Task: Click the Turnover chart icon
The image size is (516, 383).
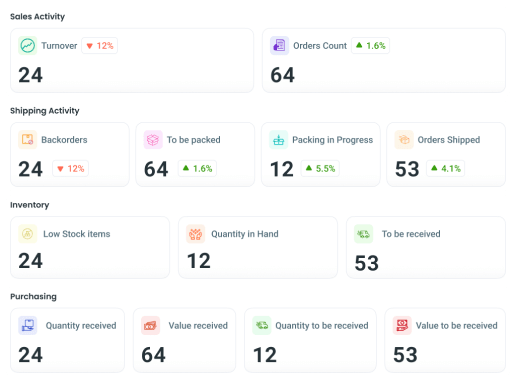Action: [x=28, y=46]
